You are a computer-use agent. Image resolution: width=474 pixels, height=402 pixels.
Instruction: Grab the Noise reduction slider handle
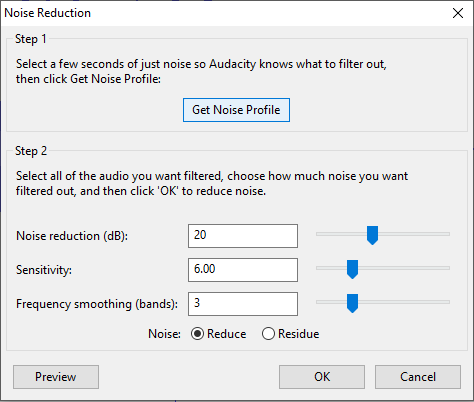pyautogui.click(x=372, y=235)
